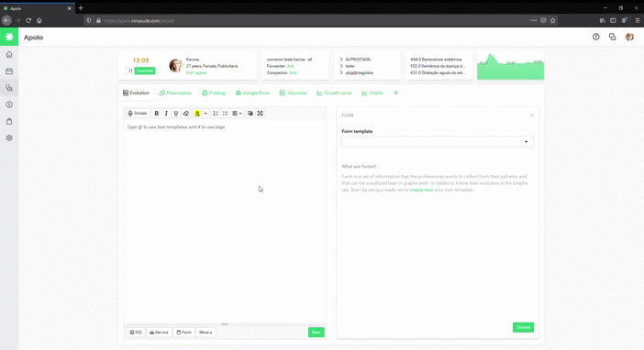Open the highlight color dropdown arrow
Screen dimensions: 644x350
click(x=205, y=114)
